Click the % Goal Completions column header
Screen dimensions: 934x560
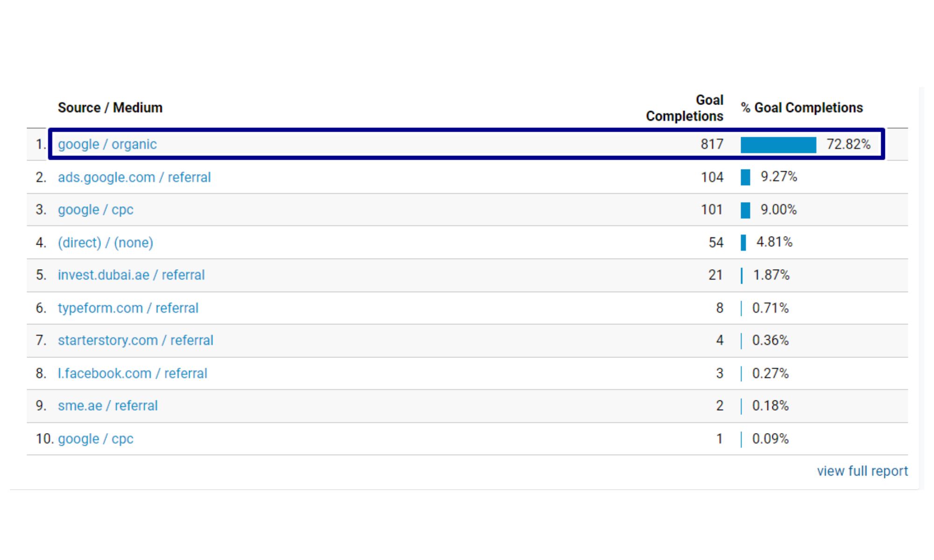click(x=801, y=108)
